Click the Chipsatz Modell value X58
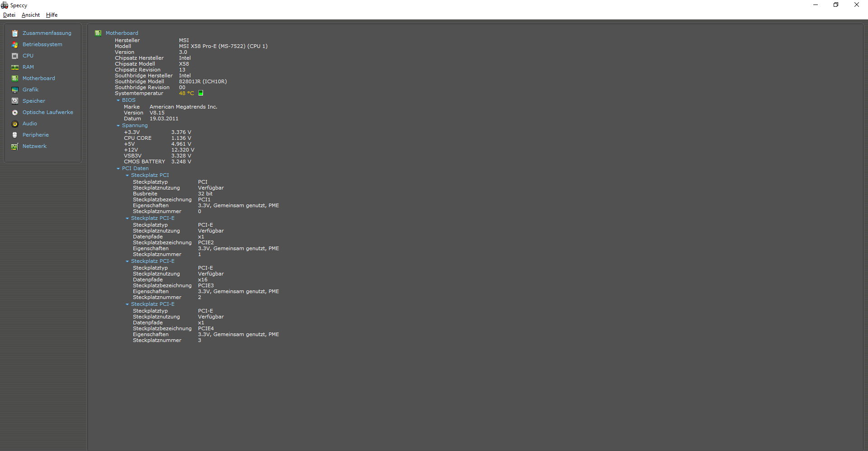Viewport: 868px width, 451px height. click(x=184, y=64)
